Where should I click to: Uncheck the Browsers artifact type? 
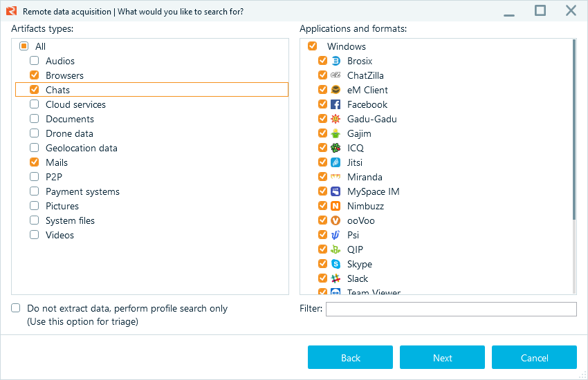coord(34,75)
